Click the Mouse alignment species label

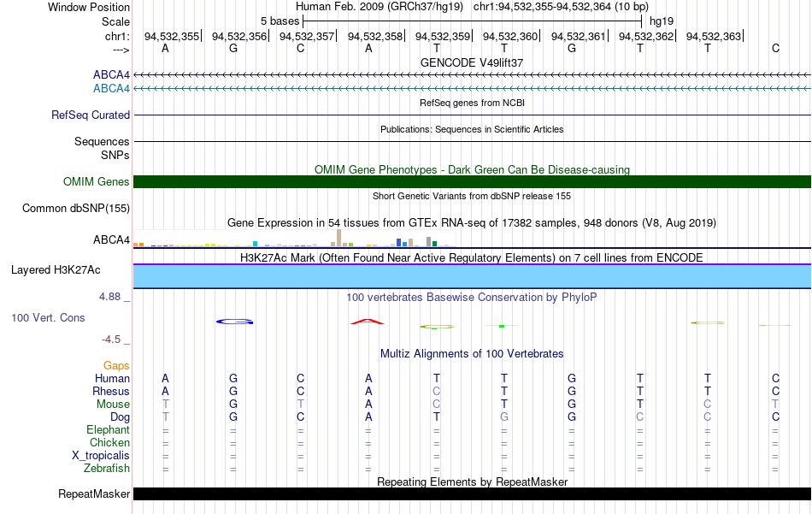point(113,405)
